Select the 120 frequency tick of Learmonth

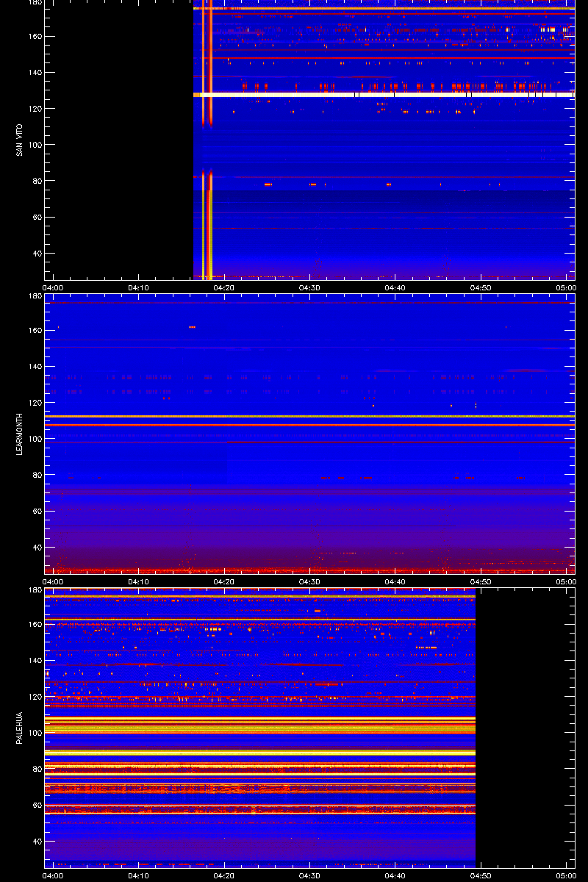[x=35, y=403]
